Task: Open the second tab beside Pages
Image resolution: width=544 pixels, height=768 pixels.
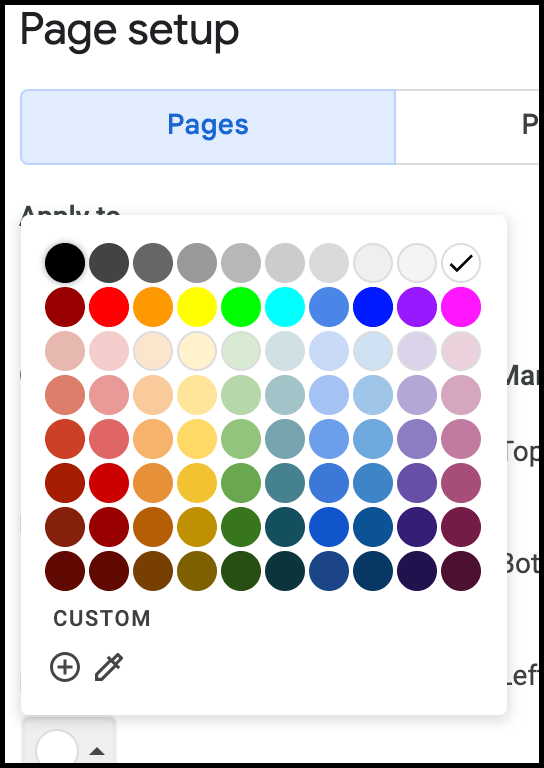Action: click(x=466, y=126)
